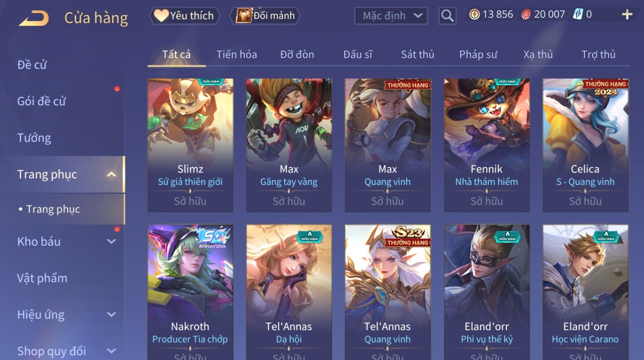Click the plus icon to add currency
Image resolution: width=644 pixels, height=360 pixels.
click(x=627, y=15)
